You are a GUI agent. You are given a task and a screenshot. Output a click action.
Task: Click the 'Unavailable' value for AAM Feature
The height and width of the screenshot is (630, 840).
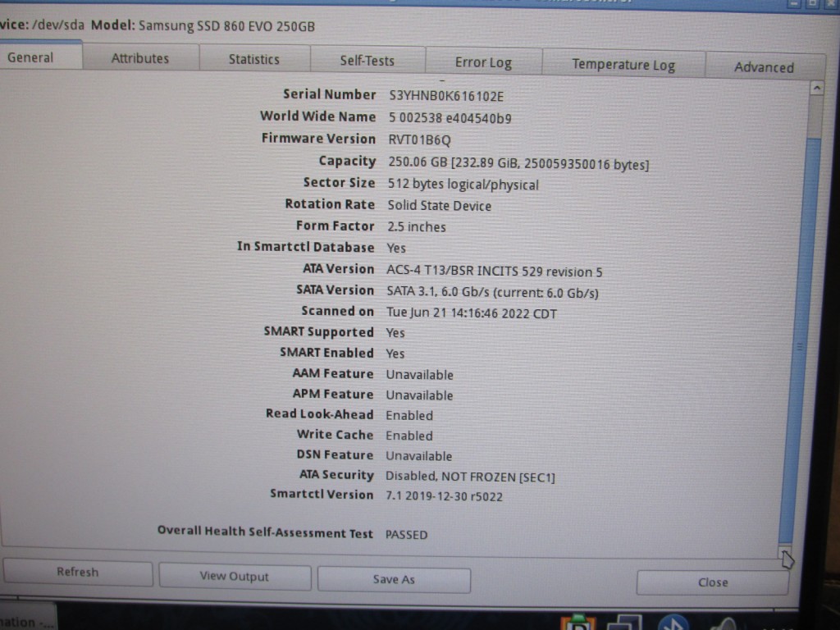[x=419, y=374]
